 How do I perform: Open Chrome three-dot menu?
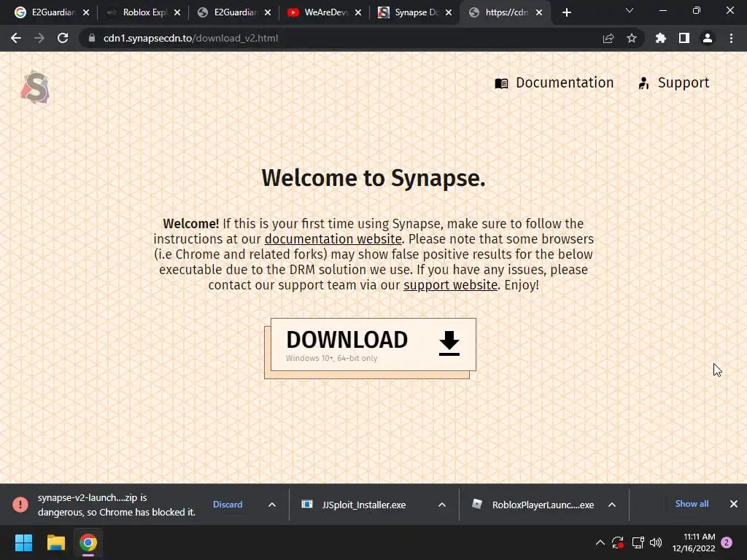(x=731, y=38)
